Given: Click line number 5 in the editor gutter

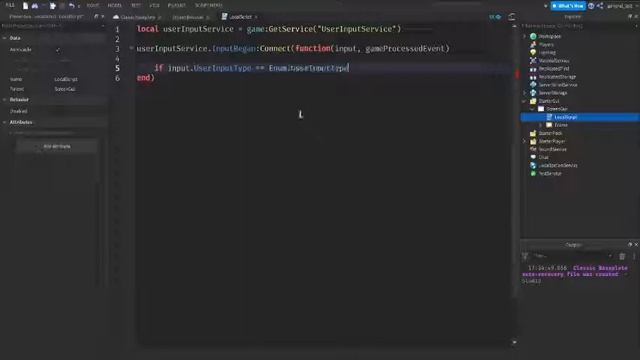Looking at the screenshot, I should pyautogui.click(x=118, y=68).
